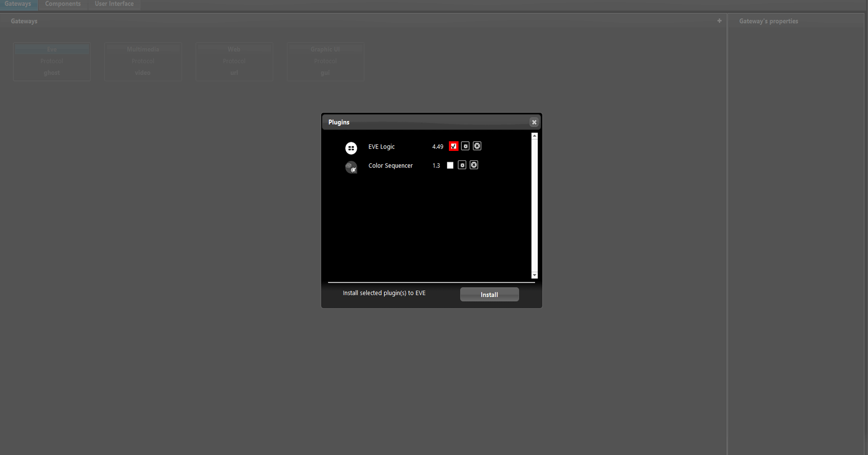
Task: Select the Graphic UI gui gateway card
Action: point(326,61)
